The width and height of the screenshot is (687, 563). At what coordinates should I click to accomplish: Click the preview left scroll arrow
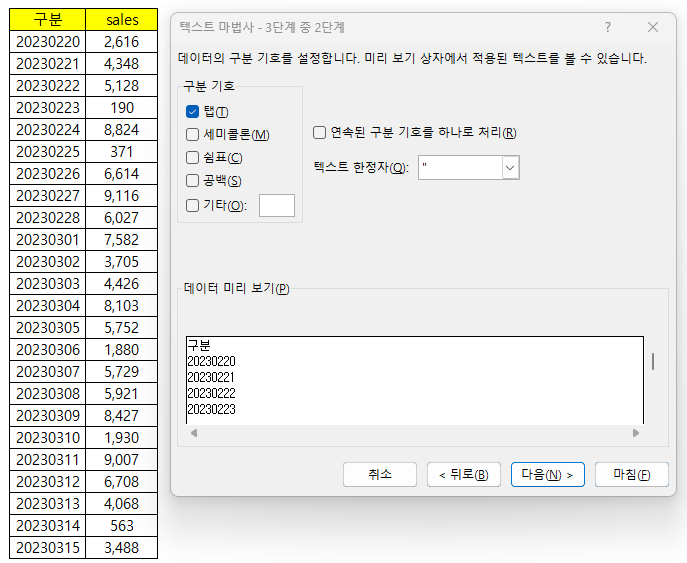tap(194, 433)
